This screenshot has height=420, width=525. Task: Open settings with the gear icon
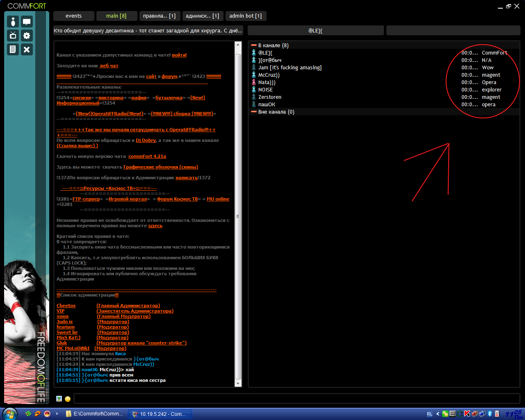click(x=27, y=36)
